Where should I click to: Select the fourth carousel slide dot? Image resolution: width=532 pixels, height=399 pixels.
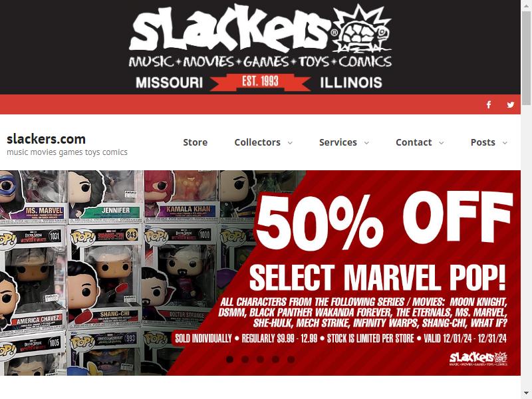tap(275, 359)
